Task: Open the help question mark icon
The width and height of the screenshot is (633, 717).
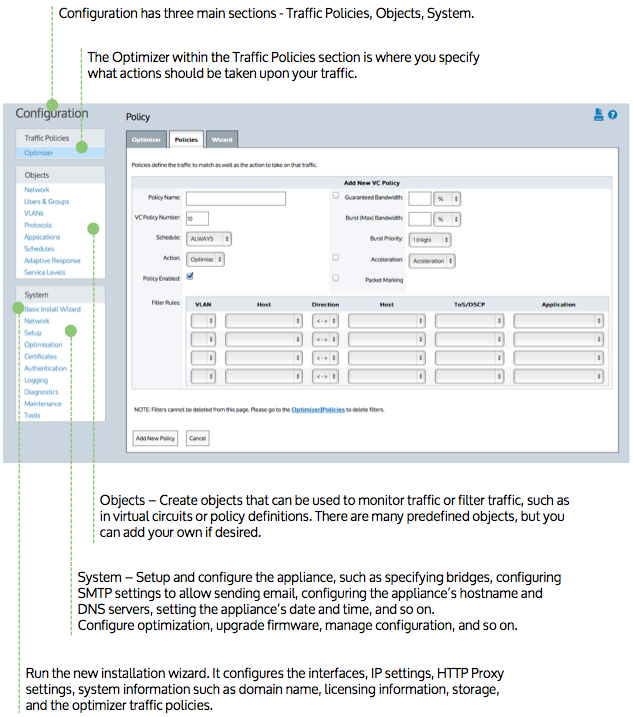Action: (612, 115)
